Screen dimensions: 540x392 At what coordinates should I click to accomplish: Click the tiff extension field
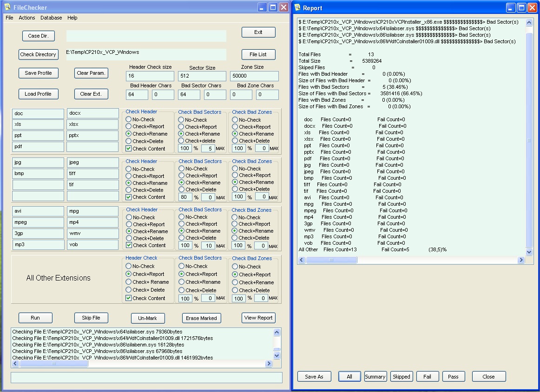click(92, 173)
